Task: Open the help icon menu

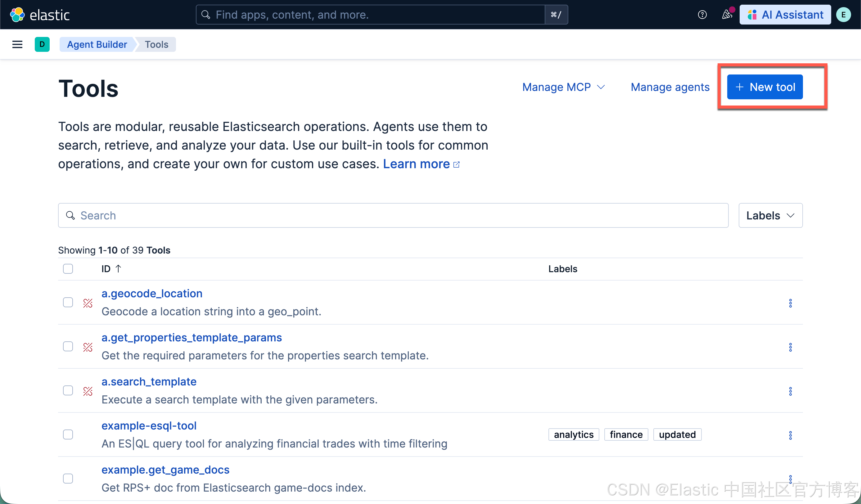Action: [x=702, y=15]
